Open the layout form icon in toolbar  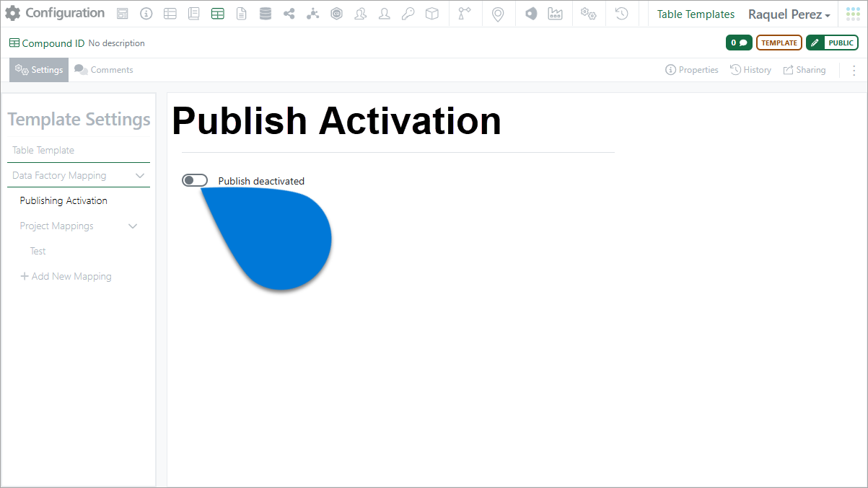click(123, 14)
